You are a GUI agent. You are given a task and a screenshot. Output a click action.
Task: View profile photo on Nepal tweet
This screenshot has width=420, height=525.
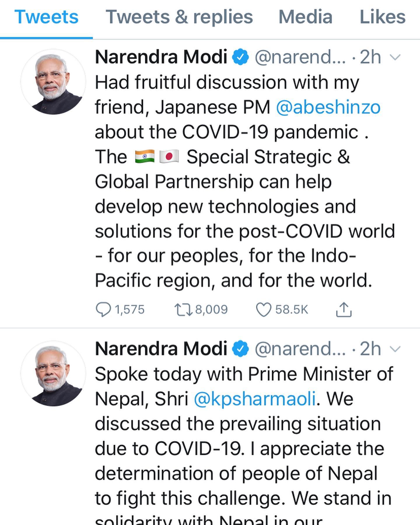point(53,373)
